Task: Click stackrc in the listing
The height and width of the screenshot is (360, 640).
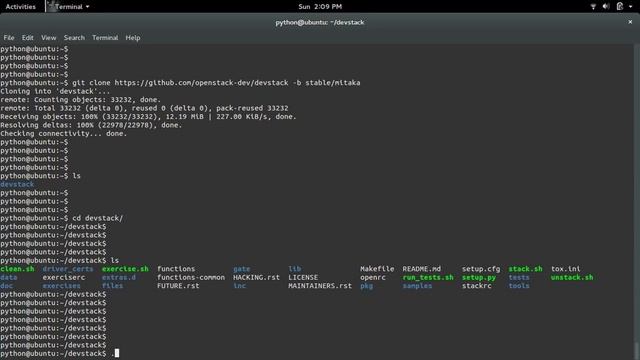Action: 476,286
